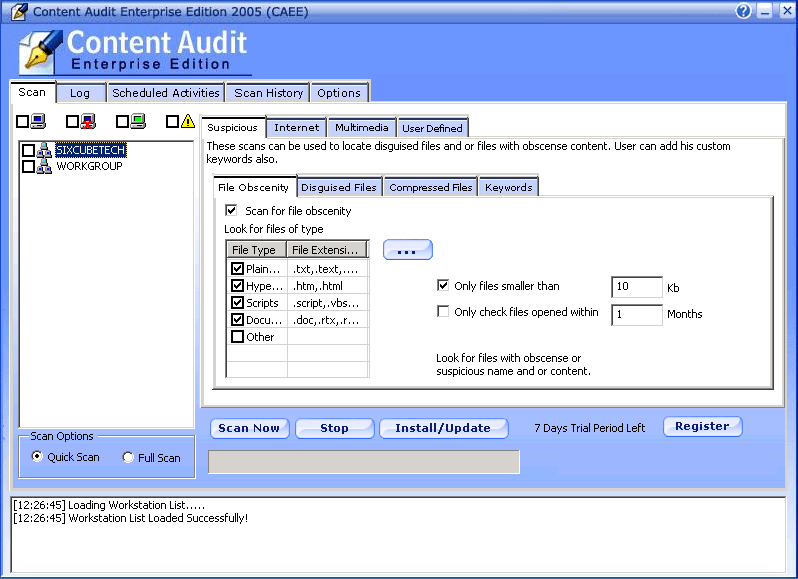This screenshot has height=579, width=798.
Task: Enable the Other file type checkbox
Action: tap(237, 336)
